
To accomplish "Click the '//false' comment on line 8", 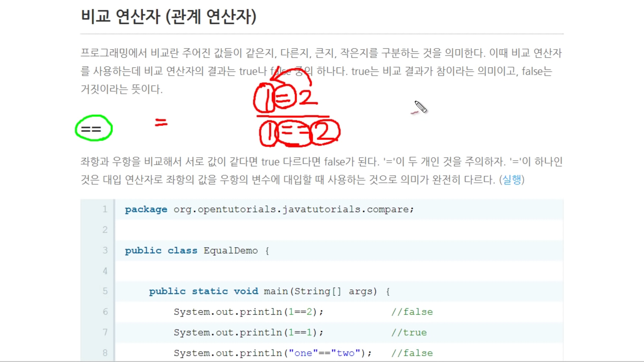I will coord(412,353).
